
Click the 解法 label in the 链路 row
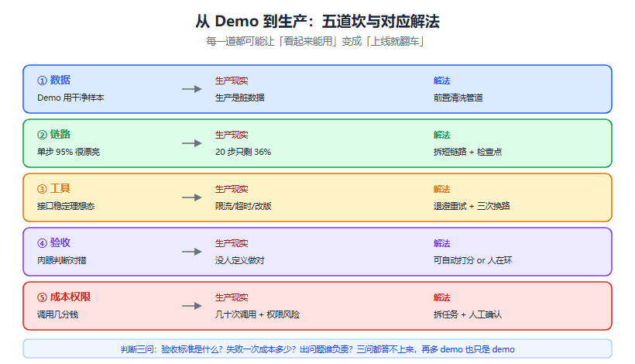tap(442, 135)
